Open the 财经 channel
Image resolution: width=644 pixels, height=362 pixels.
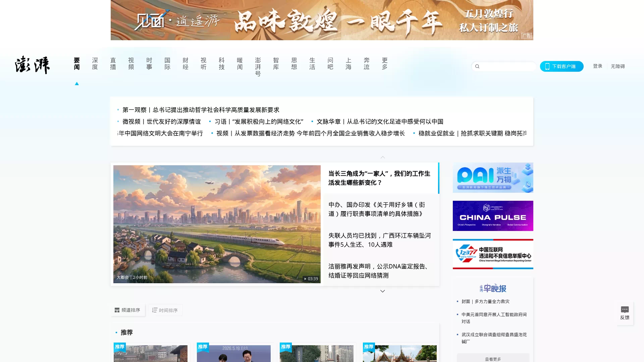[x=185, y=64]
